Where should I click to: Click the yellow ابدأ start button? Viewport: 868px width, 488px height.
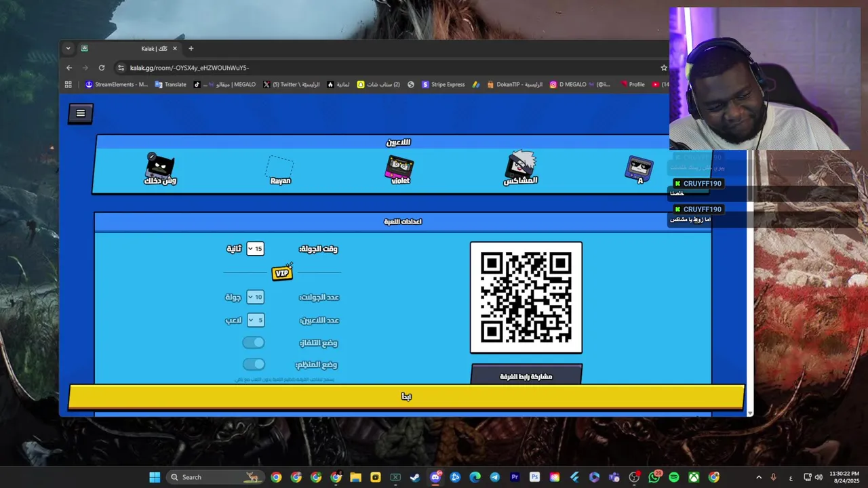coord(406,396)
